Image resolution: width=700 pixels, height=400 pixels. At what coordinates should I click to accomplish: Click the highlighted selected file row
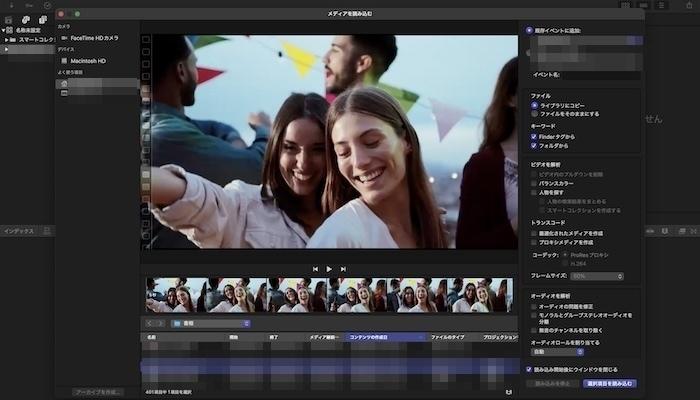329,366
